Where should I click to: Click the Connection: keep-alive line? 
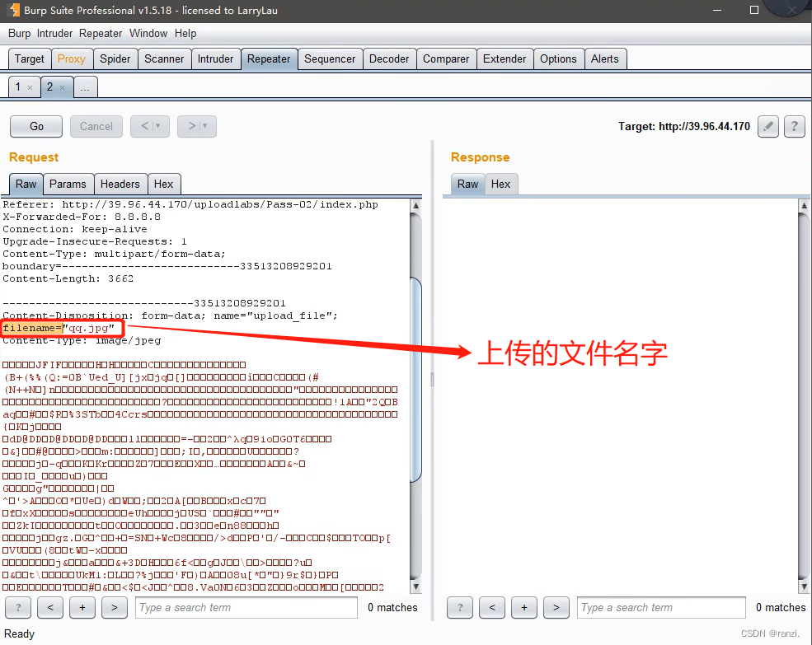(74, 229)
